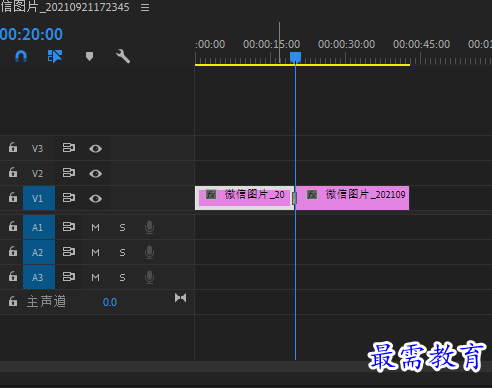Toggle A2 track targeting
The height and width of the screenshot is (388, 492).
(x=39, y=252)
